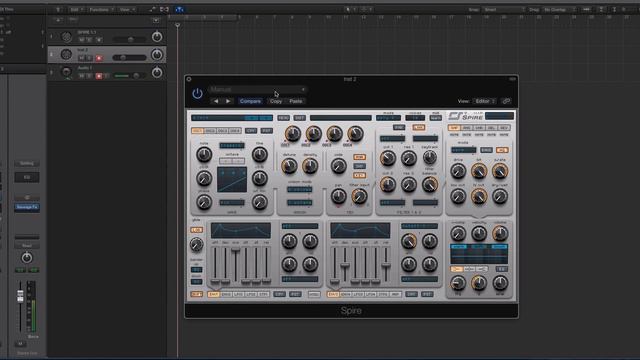Image resolution: width=640 pixels, height=360 pixels.
Task: Open the Spire mode dropdown
Action: (x=388, y=118)
